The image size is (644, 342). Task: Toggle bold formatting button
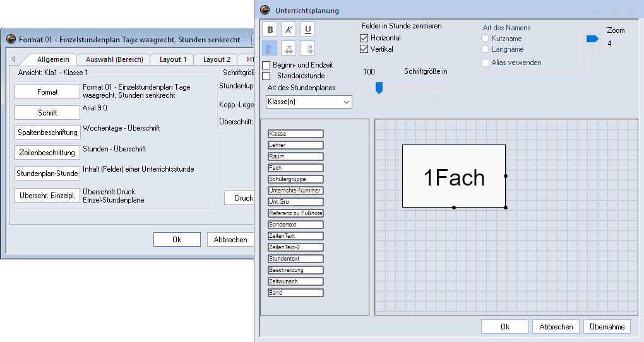270,30
